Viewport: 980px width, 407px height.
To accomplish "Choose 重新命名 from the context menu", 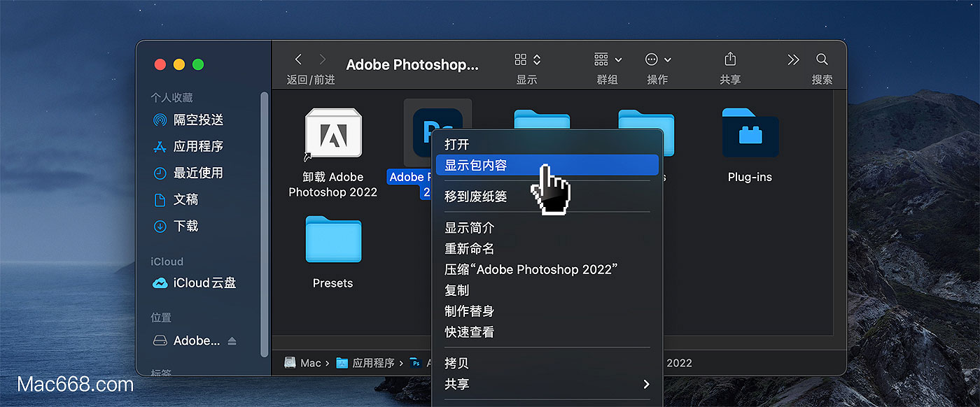I will pyautogui.click(x=546, y=249).
